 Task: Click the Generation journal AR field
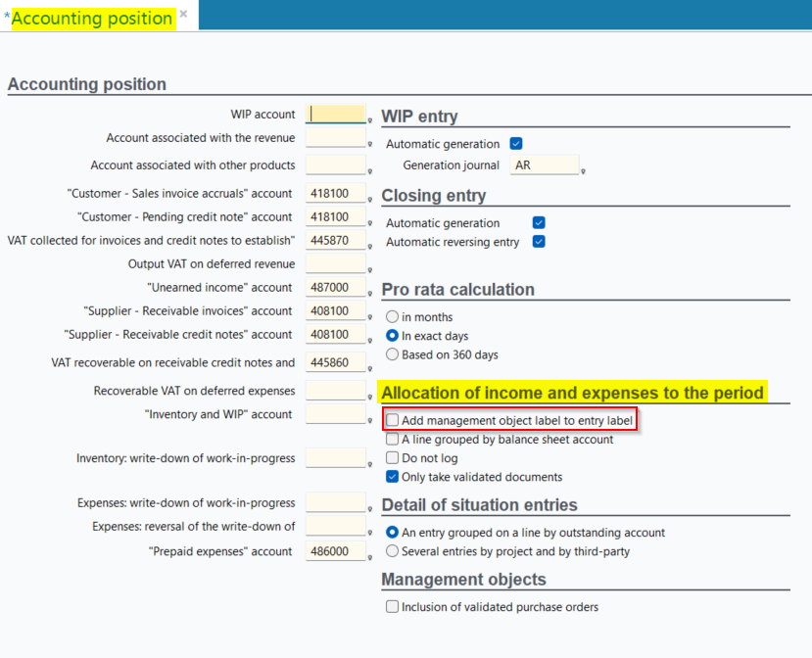click(544, 165)
